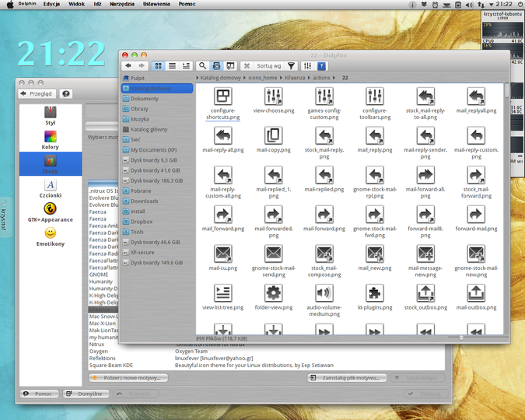Open the Kolory settings category
Image resolution: width=525 pixels, height=420 pixels.
pos(51,140)
